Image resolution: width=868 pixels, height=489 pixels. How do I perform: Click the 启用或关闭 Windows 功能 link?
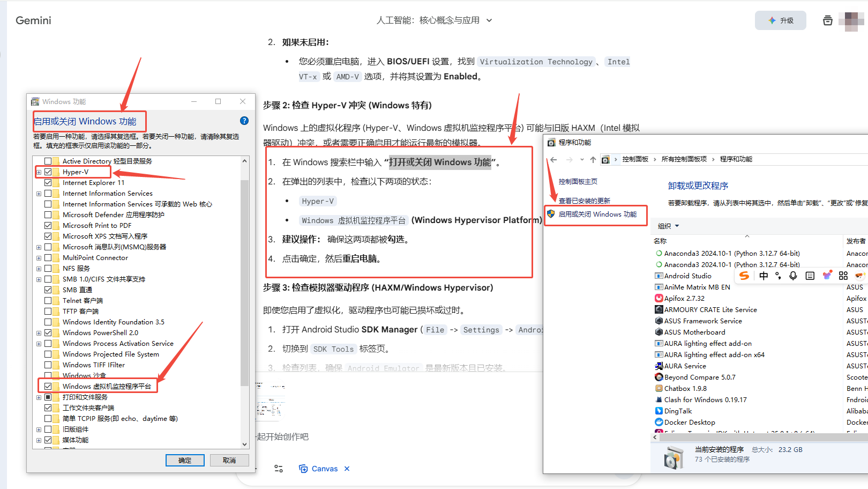click(x=597, y=214)
